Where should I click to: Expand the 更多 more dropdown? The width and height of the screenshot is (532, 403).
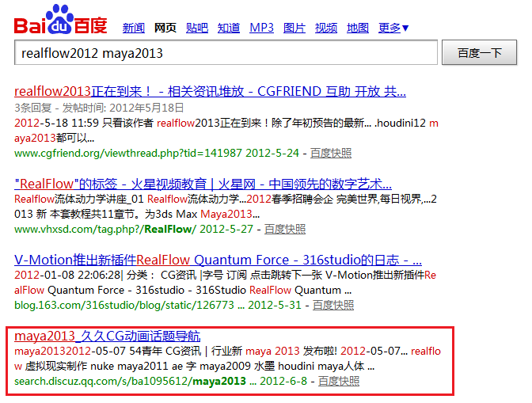[393, 28]
